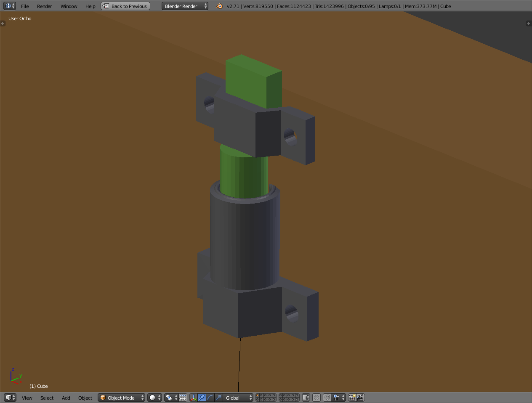Image resolution: width=532 pixels, height=403 pixels.
Task: Open the Object Mode dropdown
Action: (121, 398)
